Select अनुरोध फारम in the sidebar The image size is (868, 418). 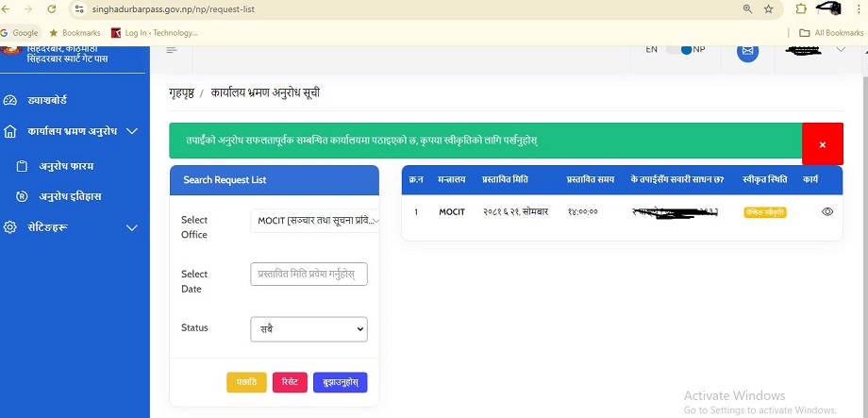coord(65,166)
